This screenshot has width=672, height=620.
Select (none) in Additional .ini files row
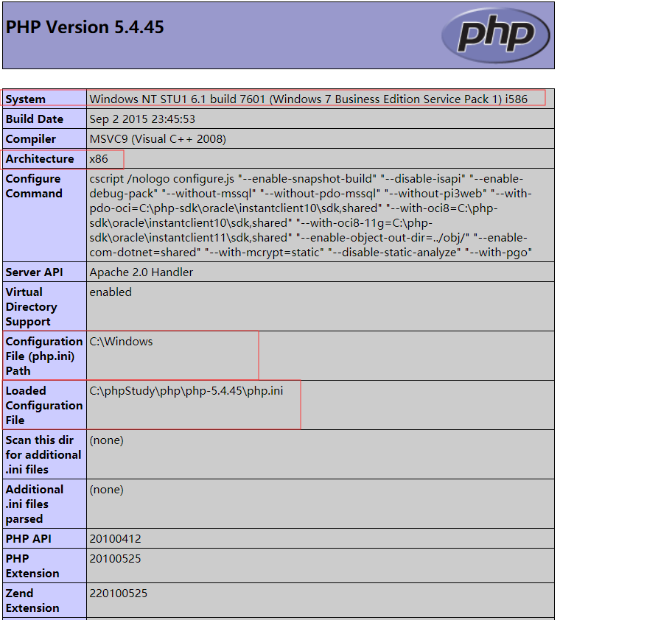click(x=106, y=490)
